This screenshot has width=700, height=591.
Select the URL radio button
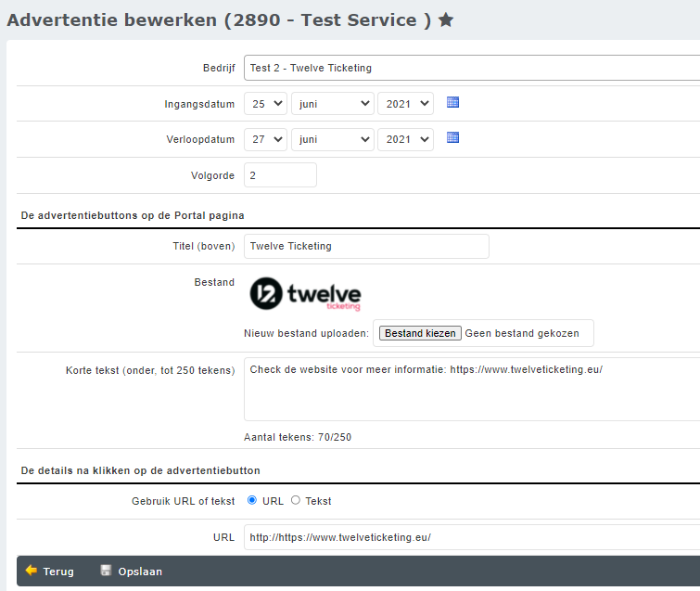[252, 500]
